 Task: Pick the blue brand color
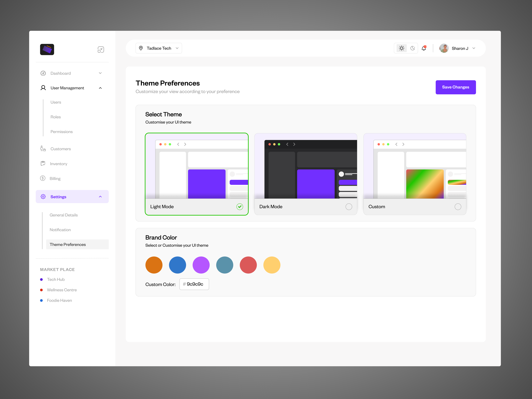(x=177, y=265)
